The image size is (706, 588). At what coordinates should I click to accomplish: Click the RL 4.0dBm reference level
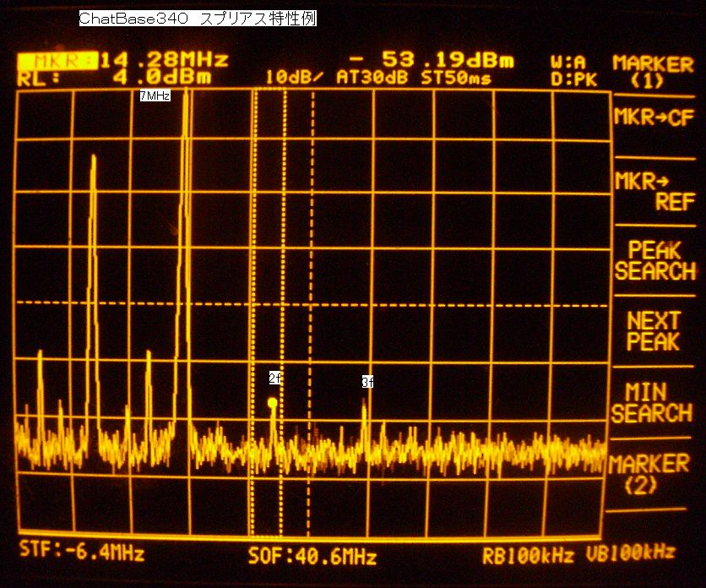click(x=114, y=78)
